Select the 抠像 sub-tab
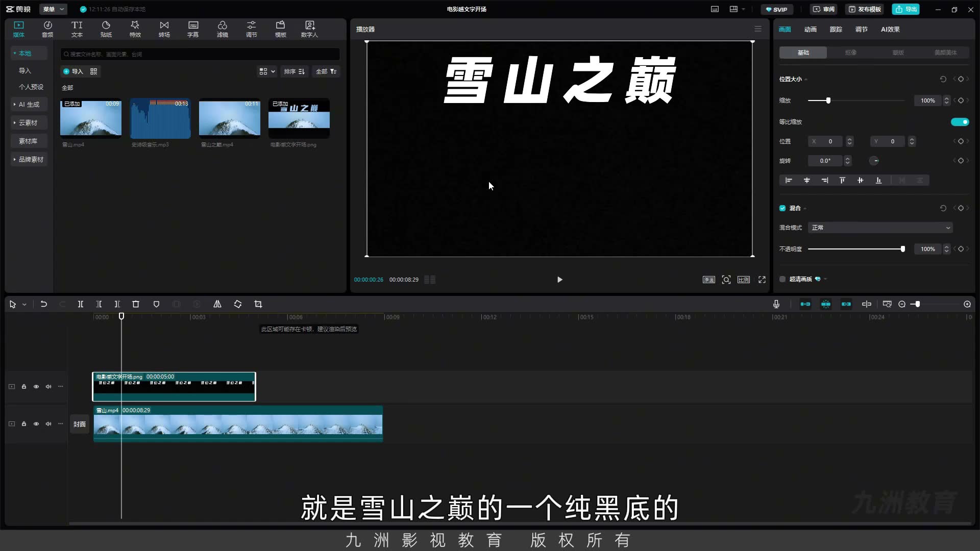The width and height of the screenshot is (980, 551). 850,53
